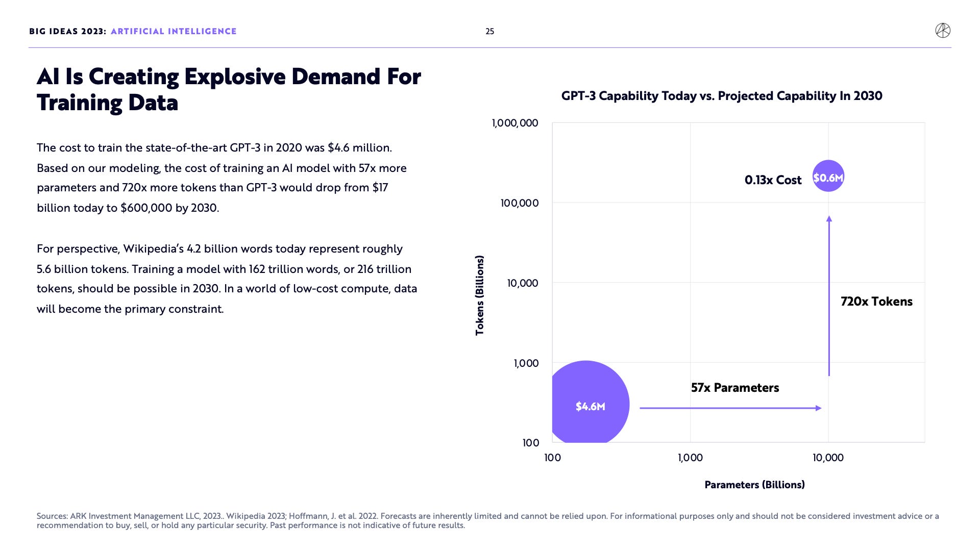Click the 'Sources: ARK Investment Management' footnote
This screenshot has width=980, height=551.
(x=487, y=520)
